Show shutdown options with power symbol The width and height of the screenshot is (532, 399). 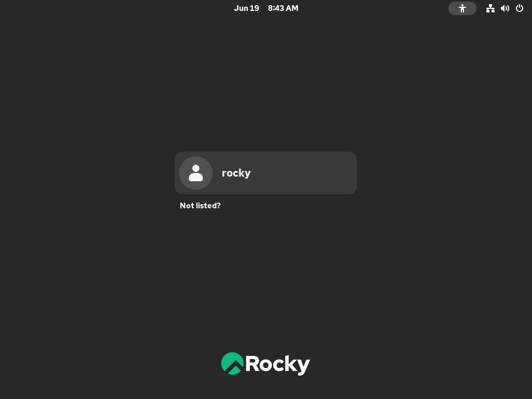pos(520,8)
